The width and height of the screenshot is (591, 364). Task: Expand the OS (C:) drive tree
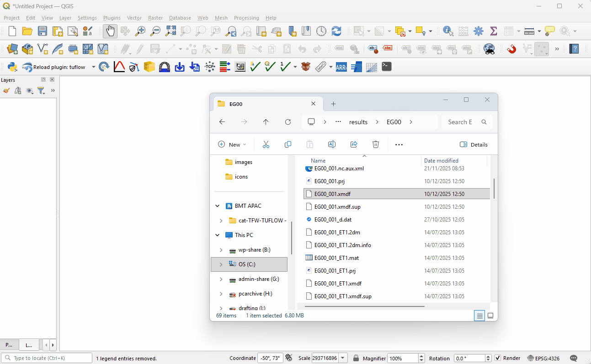(x=221, y=264)
